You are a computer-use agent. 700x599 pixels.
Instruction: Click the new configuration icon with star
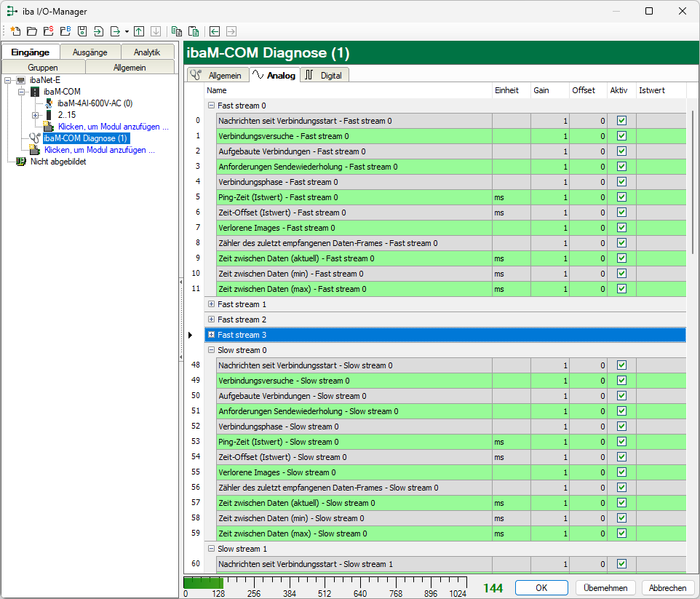[15, 31]
